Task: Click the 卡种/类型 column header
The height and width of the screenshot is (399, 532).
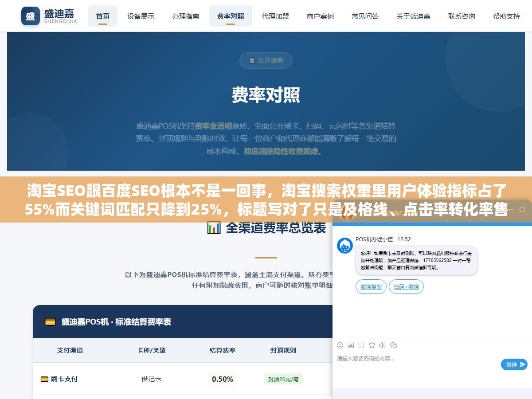Action: pos(151,350)
